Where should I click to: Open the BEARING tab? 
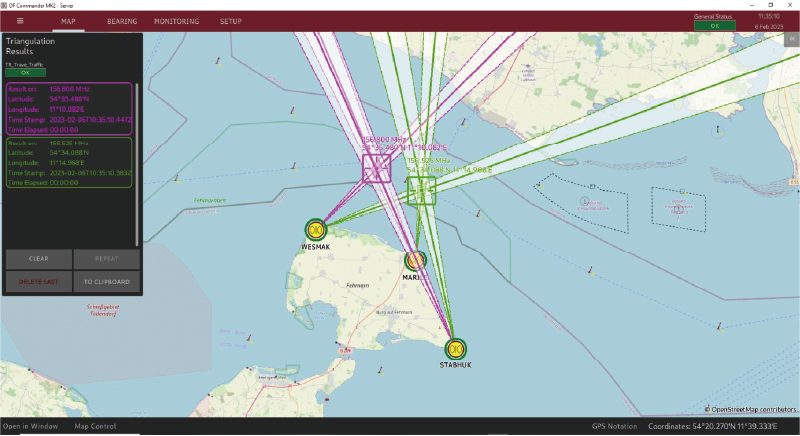122,21
